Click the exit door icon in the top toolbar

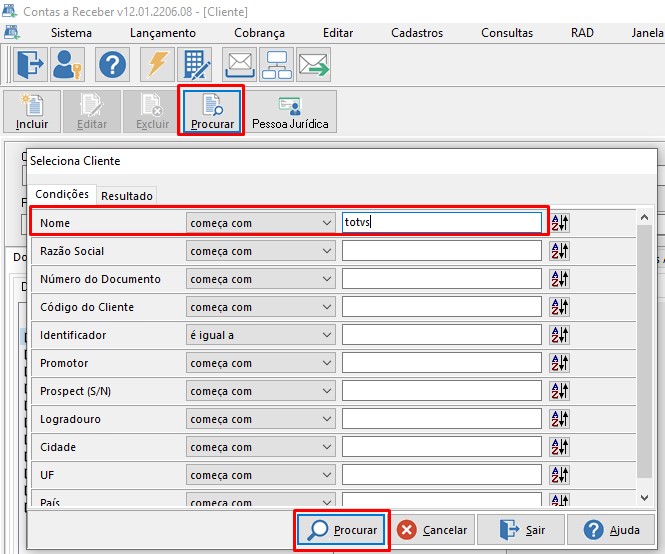coord(30,64)
